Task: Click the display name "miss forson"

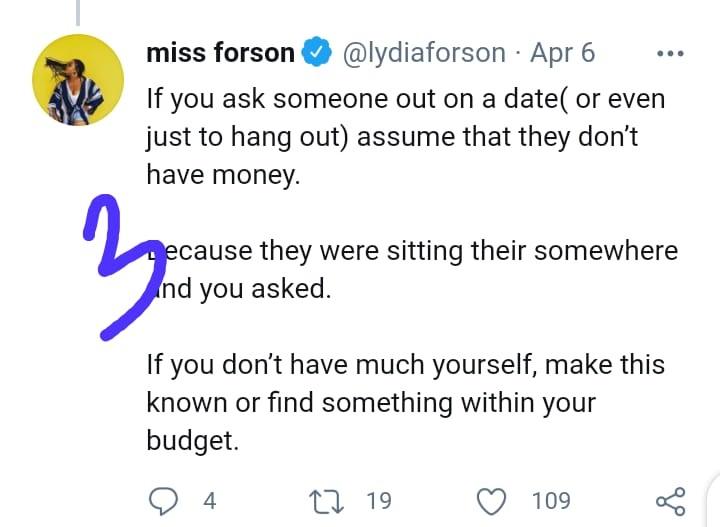Action: [x=220, y=53]
